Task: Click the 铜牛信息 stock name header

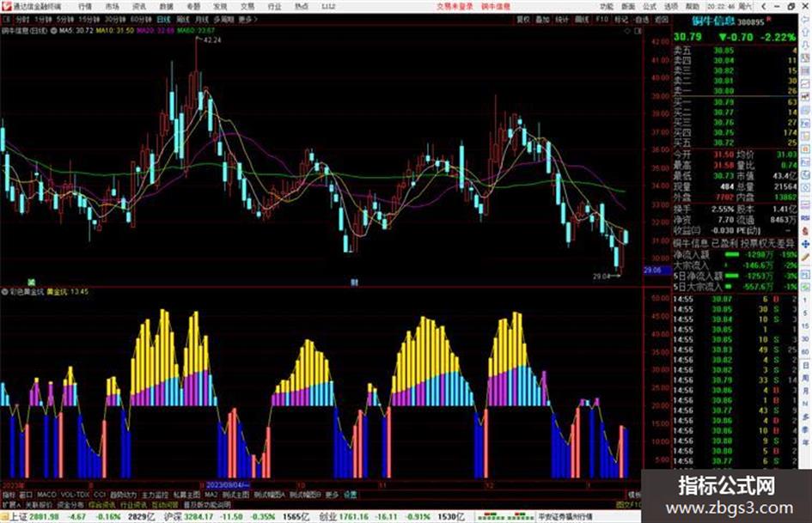Action: pyautogui.click(x=713, y=21)
